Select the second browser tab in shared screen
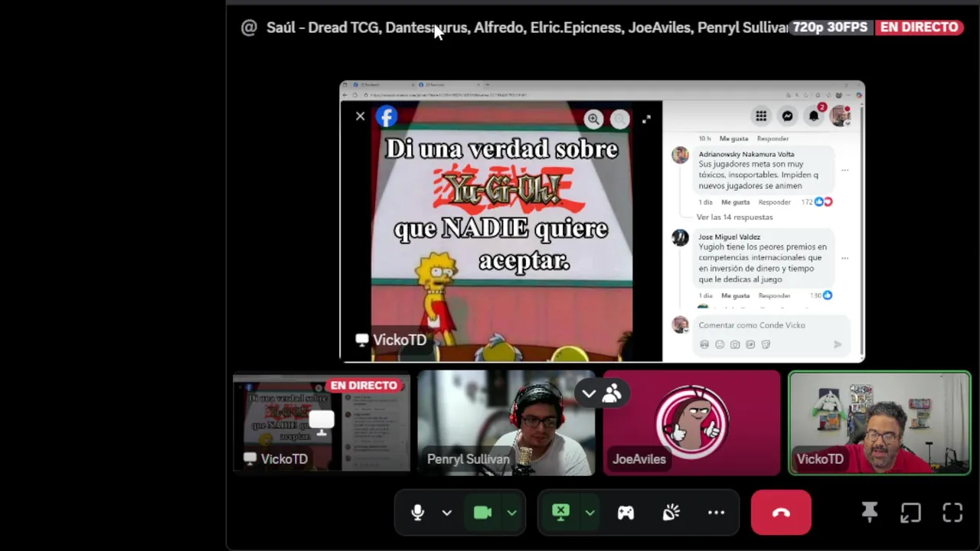The image size is (980, 551). tap(449, 85)
